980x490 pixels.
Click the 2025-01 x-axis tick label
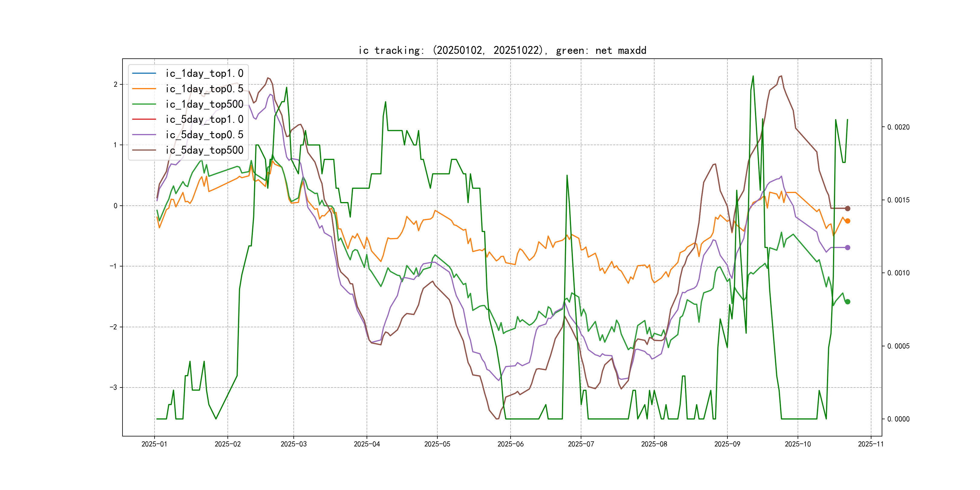[x=154, y=444]
